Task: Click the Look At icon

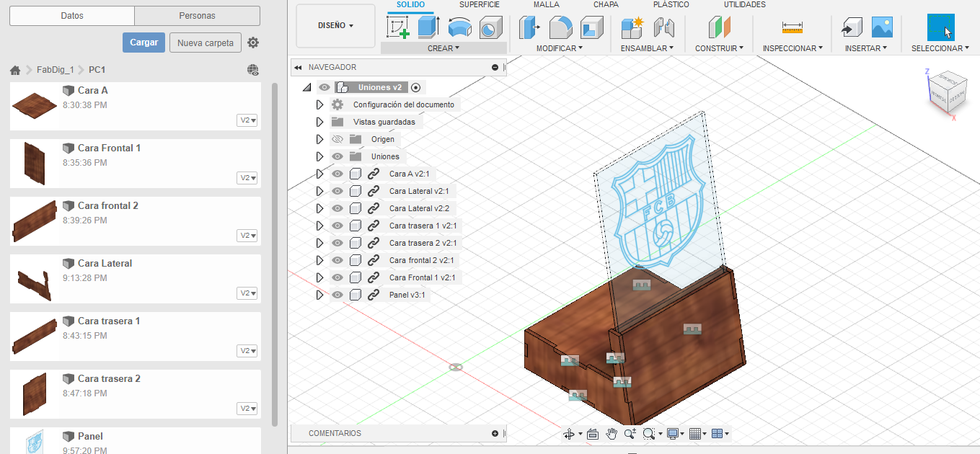Action: 593,434
